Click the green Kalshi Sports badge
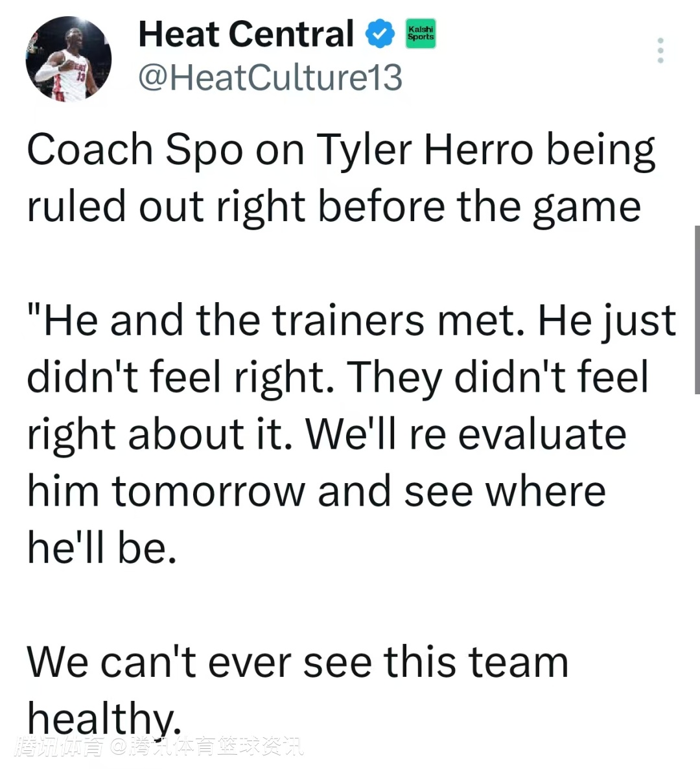The image size is (700, 769). pyautogui.click(x=421, y=34)
